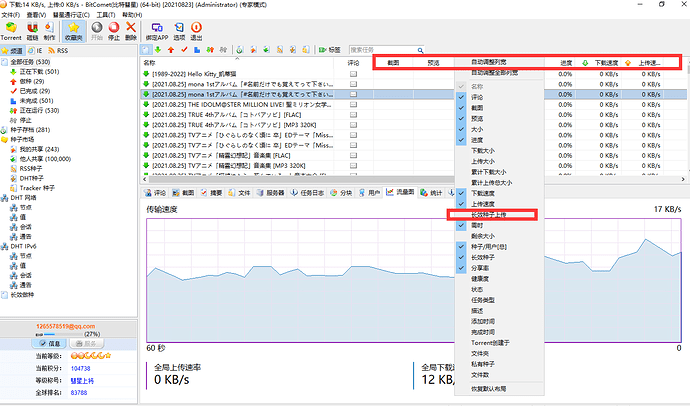Select DHT IPv6 tree node
The width and height of the screenshot is (690, 406).
(x=23, y=246)
